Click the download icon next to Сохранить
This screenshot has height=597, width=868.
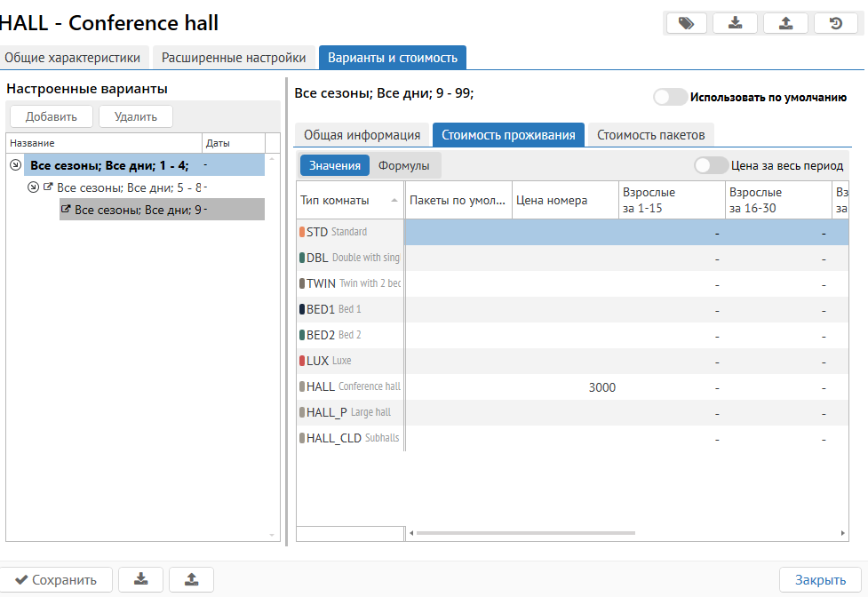click(x=140, y=579)
